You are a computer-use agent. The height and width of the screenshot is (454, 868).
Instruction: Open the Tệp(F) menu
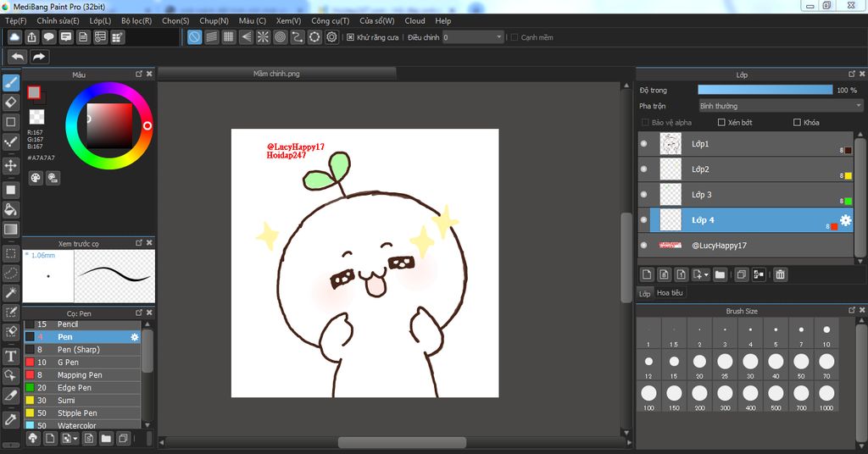point(15,20)
